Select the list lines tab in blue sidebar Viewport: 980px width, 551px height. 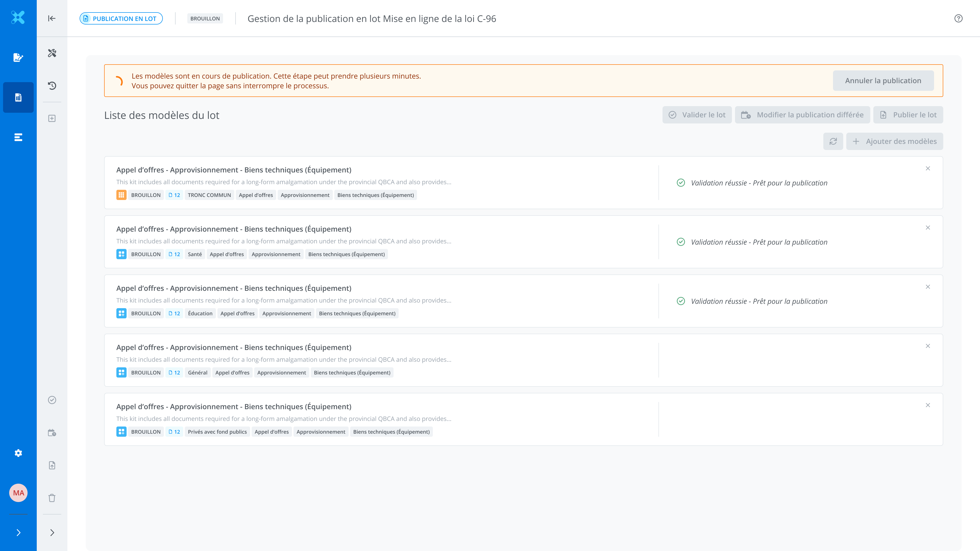[18, 137]
